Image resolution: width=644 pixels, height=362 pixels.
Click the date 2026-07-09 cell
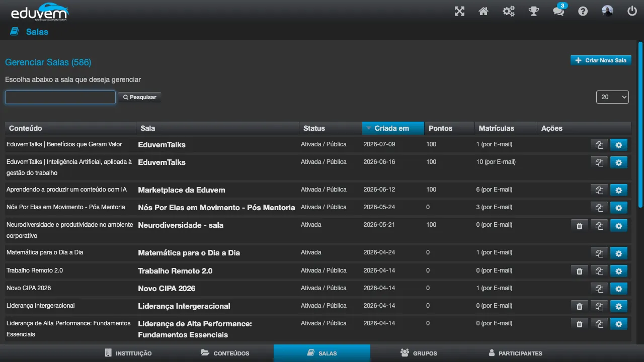[x=379, y=144]
